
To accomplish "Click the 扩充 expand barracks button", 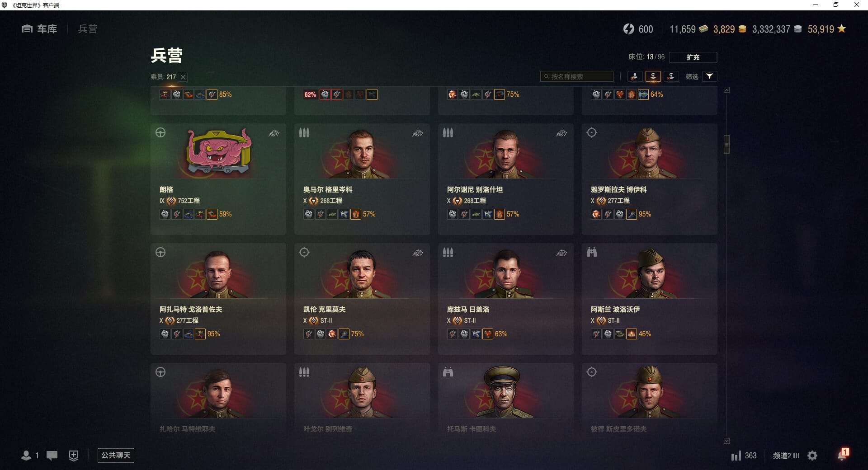I will [693, 57].
